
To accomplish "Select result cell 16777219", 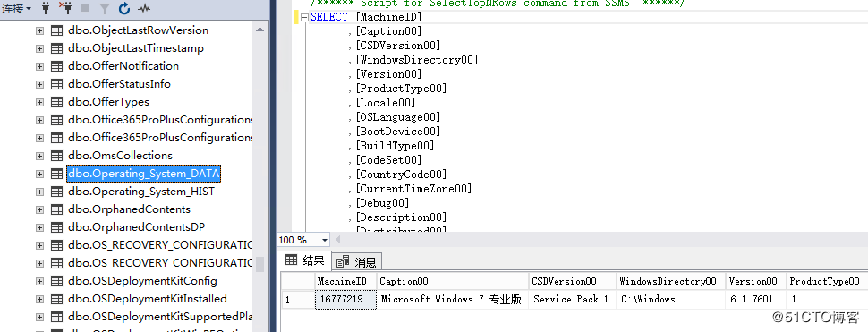I will 346,300.
